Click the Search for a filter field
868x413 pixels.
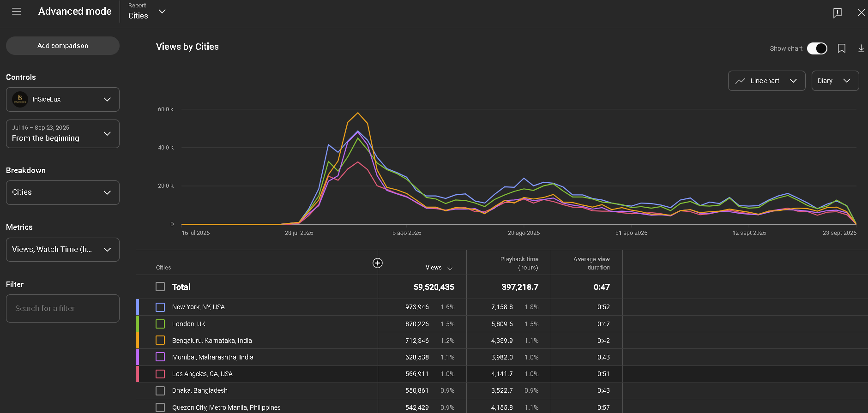63,308
